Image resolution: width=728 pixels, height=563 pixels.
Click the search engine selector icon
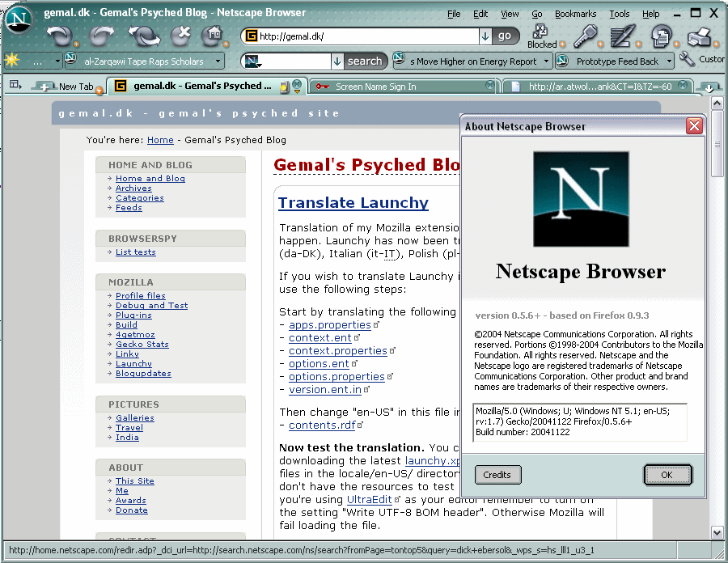click(252, 61)
